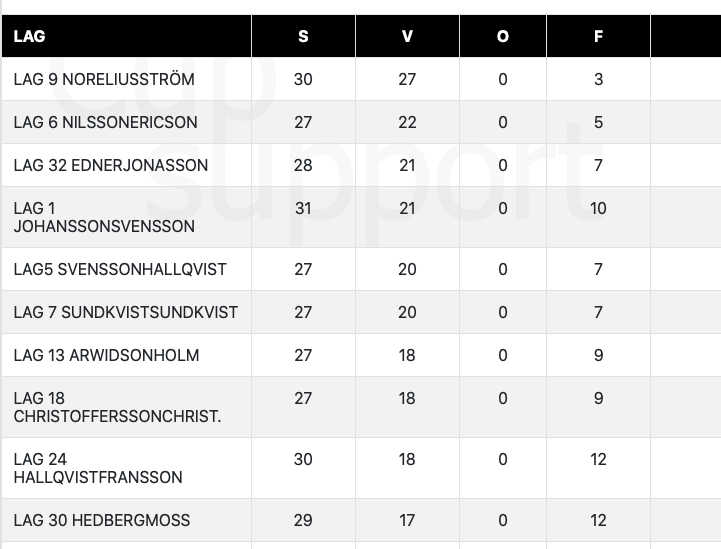This screenshot has width=721, height=549.
Task: Click the 22 wins cell for NILSSONERICSON
Action: (407, 122)
